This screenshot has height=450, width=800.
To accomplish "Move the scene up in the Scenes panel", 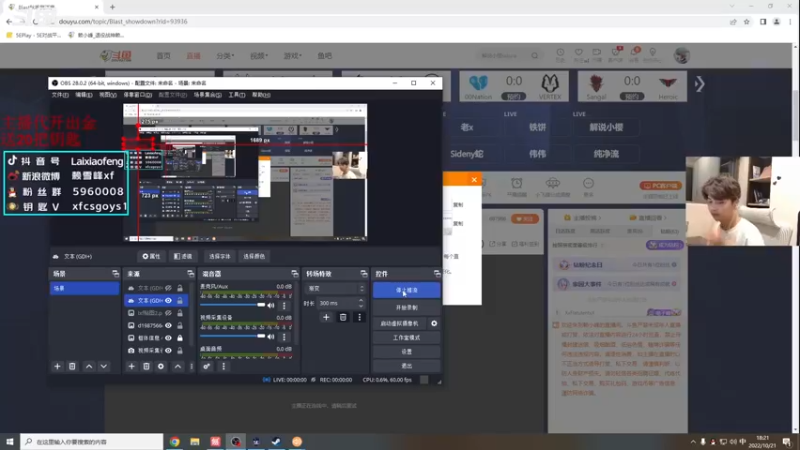I will tap(89, 366).
